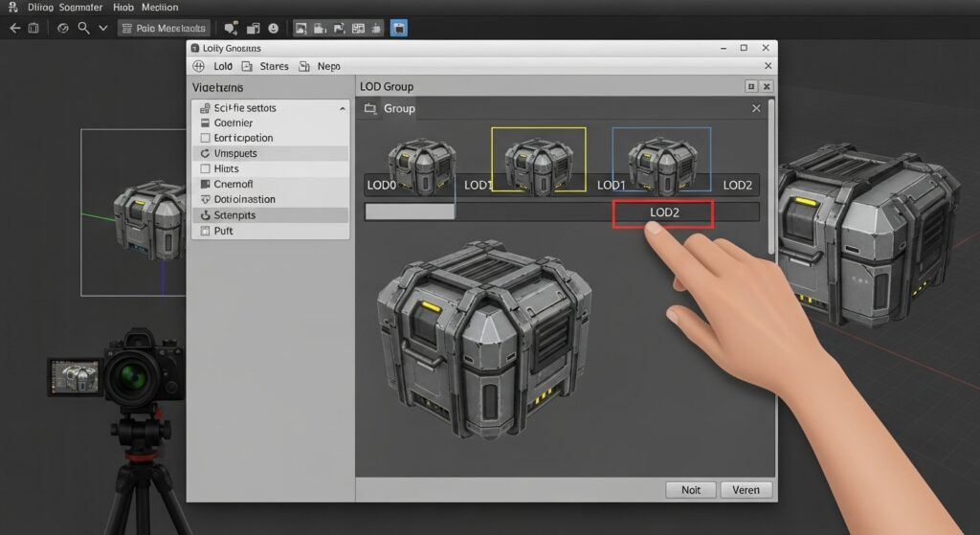
Task: Enable the Puft checkbox
Action: click(x=205, y=231)
